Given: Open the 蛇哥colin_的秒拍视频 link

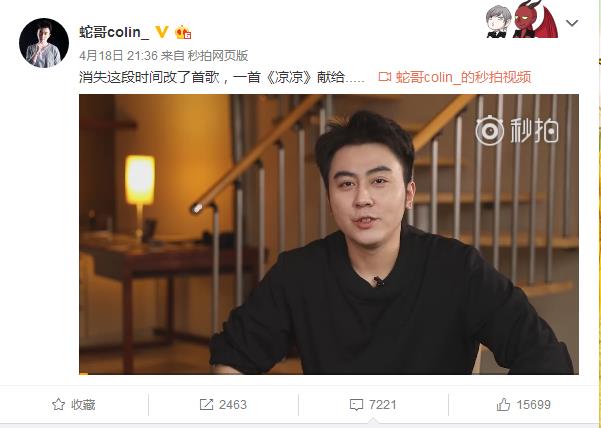Looking at the screenshot, I should tap(463, 77).
